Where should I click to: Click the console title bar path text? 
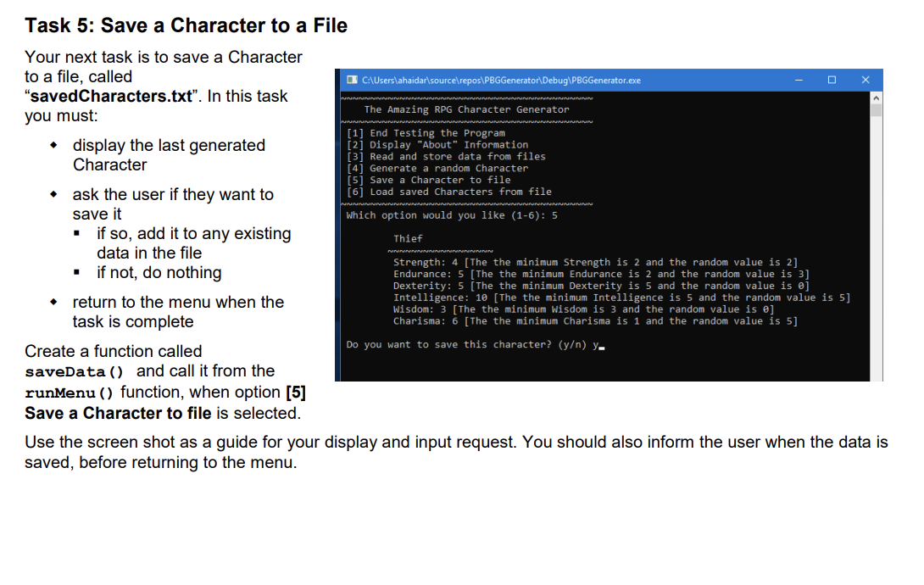501,81
